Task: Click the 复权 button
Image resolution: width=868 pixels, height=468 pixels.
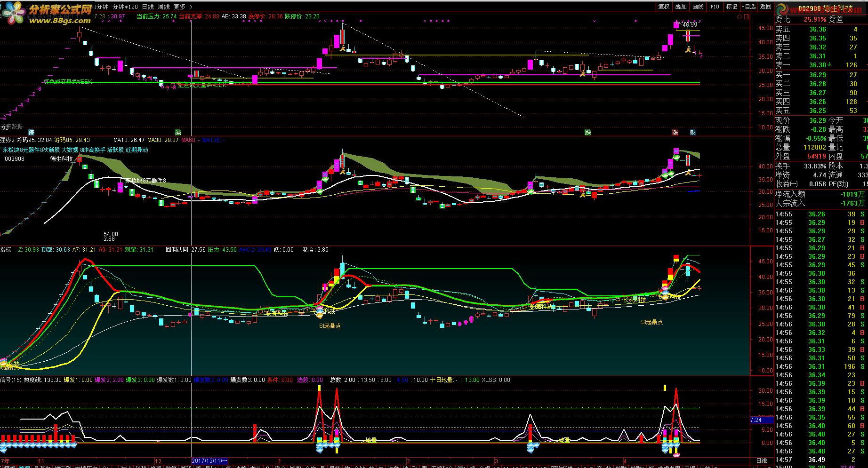Action: point(664,7)
